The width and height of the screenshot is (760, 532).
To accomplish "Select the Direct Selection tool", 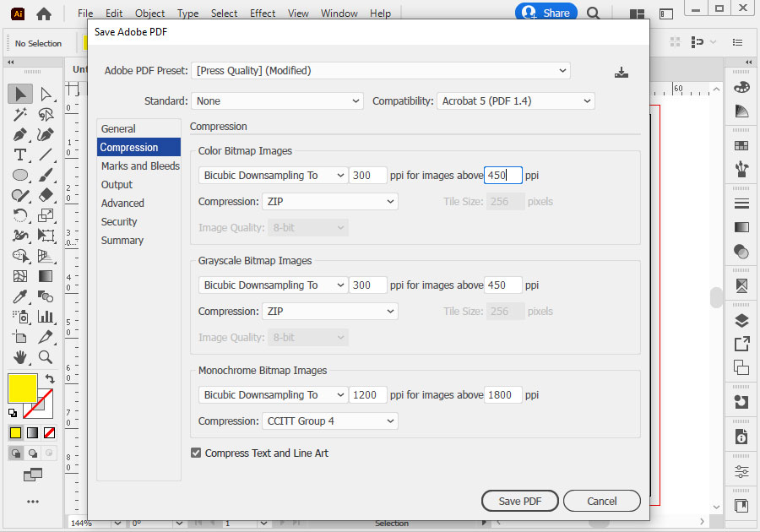I will pos(46,94).
